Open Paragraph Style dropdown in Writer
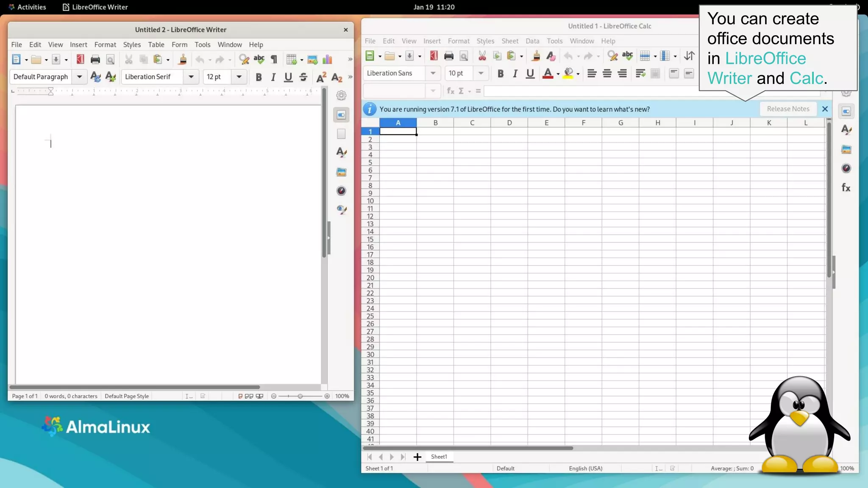This screenshot has width=868, height=488. [x=79, y=77]
